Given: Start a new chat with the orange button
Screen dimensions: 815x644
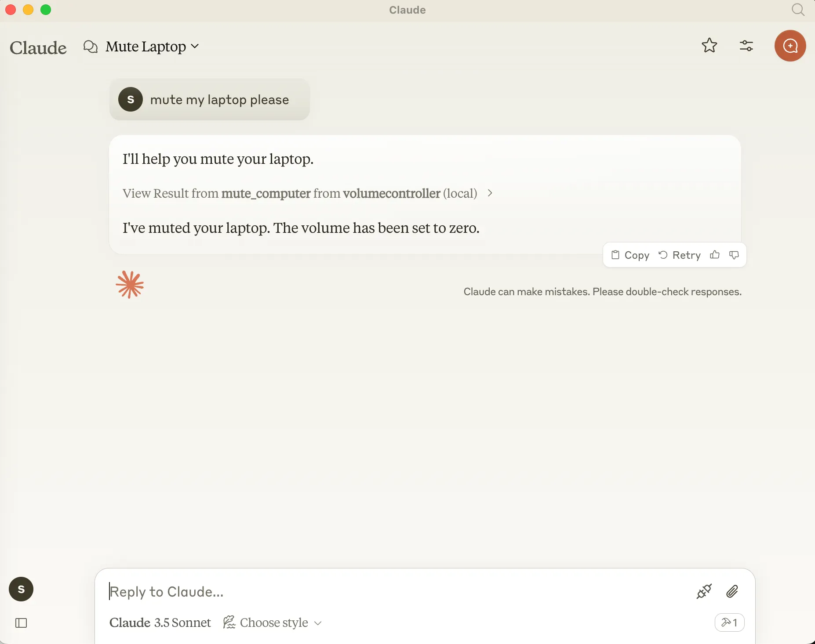Looking at the screenshot, I should pyautogui.click(x=790, y=46).
